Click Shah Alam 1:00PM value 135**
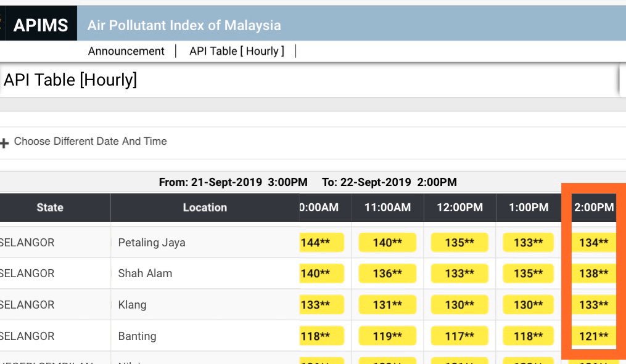 point(528,273)
